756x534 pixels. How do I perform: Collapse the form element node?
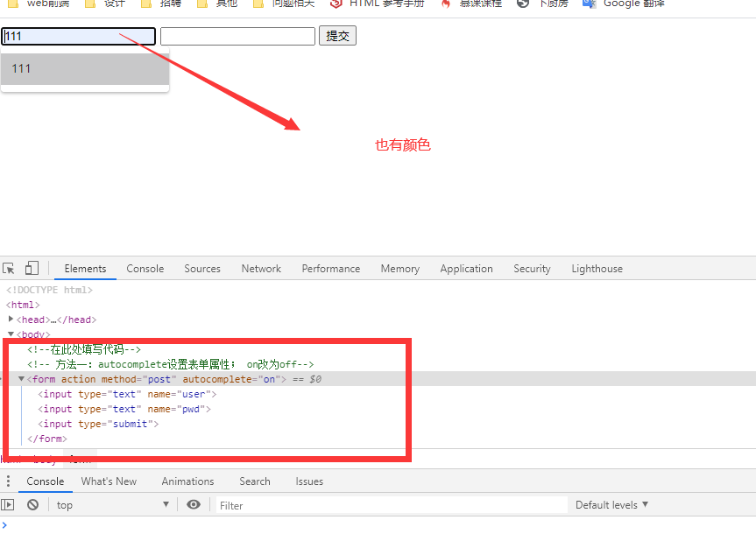pyautogui.click(x=21, y=379)
